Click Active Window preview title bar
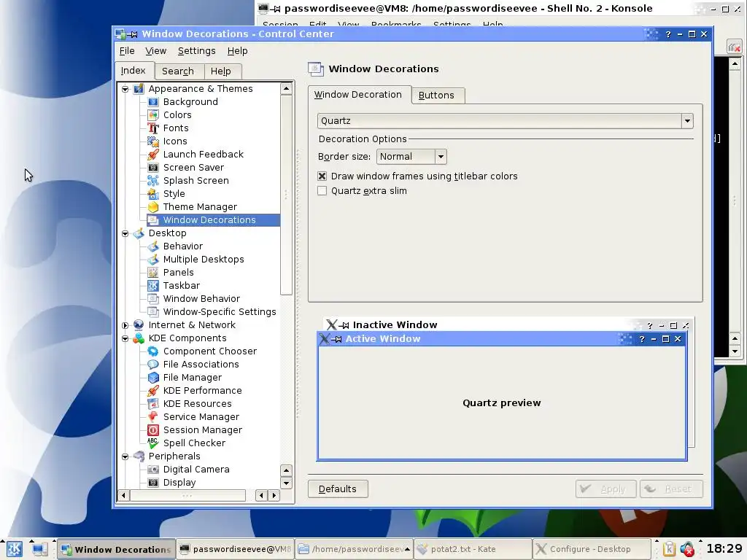 pos(502,339)
